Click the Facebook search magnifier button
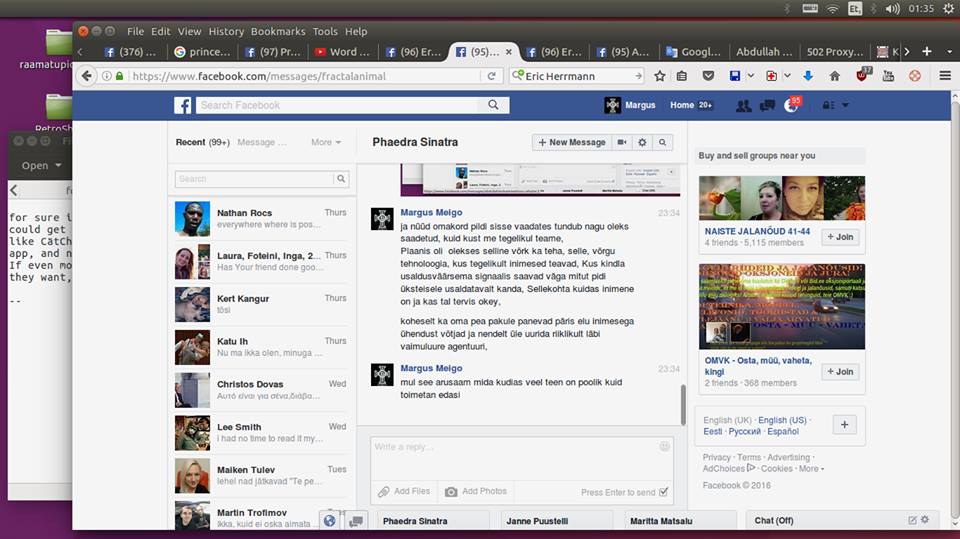Image resolution: width=960 pixels, height=539 pixels. coord(493,105)
